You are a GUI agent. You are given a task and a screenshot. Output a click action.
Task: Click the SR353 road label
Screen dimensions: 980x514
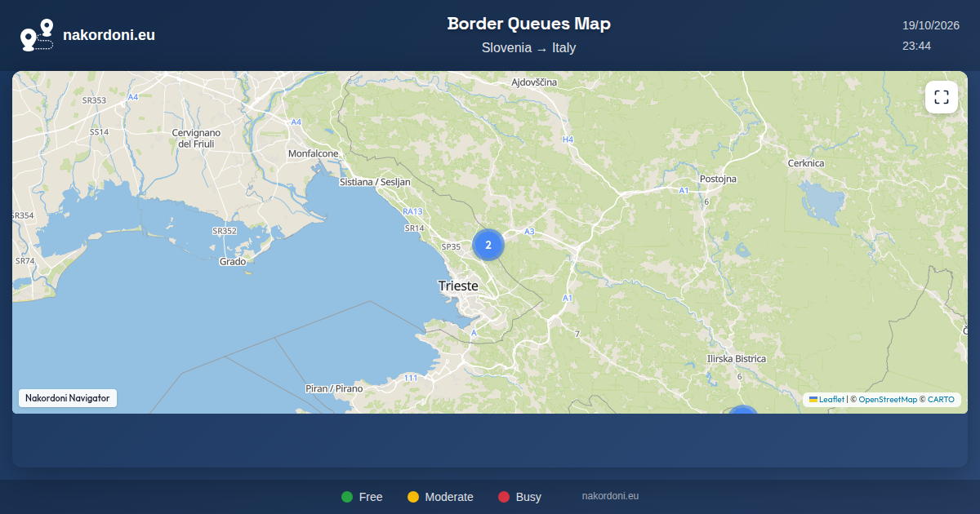[94, 100]
